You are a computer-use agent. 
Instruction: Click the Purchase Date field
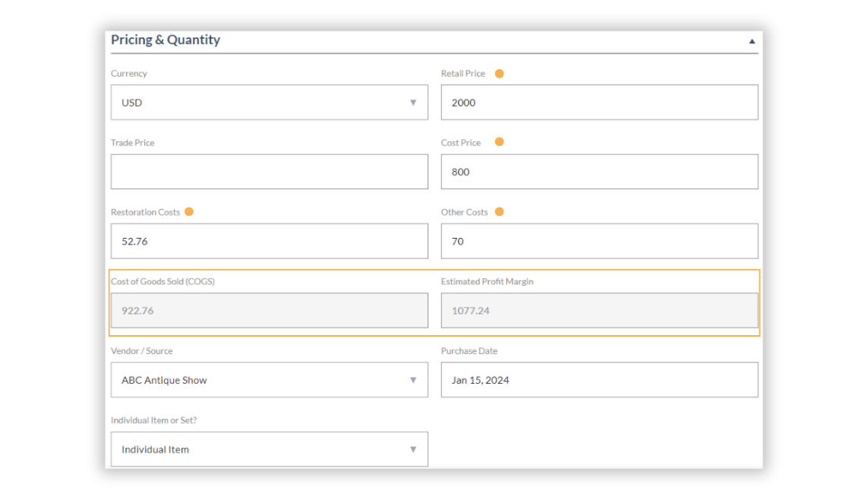click(x=599, y=380)
